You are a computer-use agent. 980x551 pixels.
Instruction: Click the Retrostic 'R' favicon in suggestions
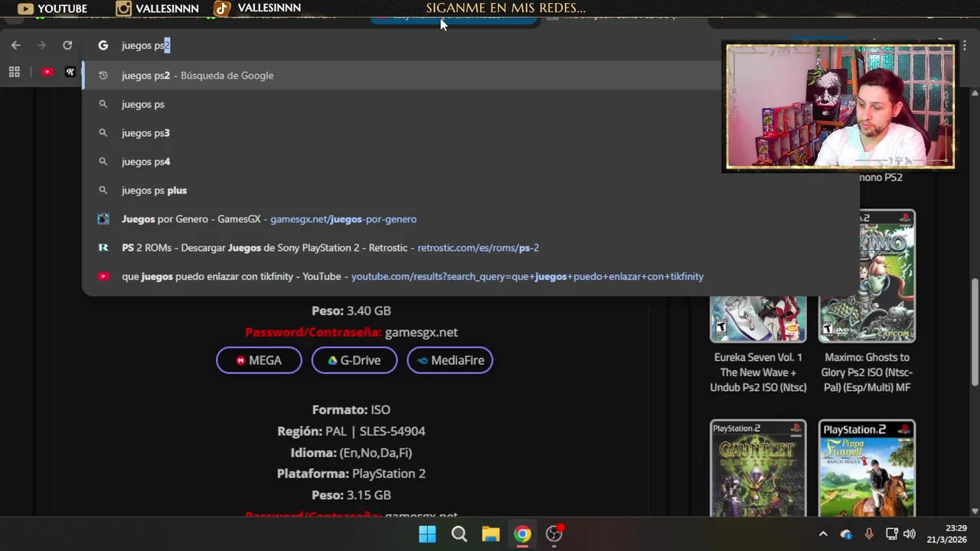[x=103, y=247]
